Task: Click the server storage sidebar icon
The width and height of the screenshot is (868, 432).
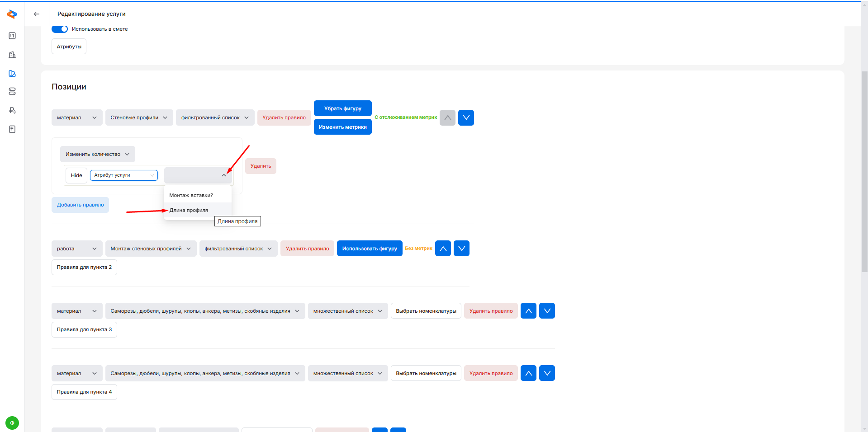Action: (x=12, y=91)
